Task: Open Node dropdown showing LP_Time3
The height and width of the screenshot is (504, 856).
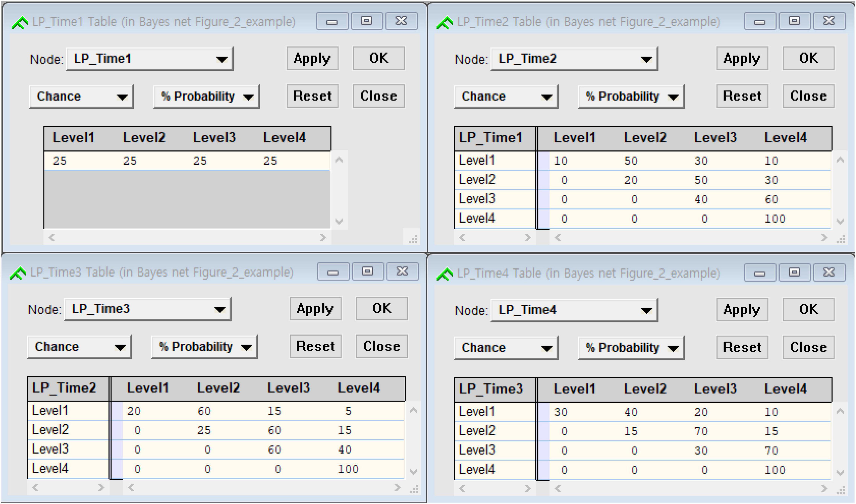Action: pos(147,309)
